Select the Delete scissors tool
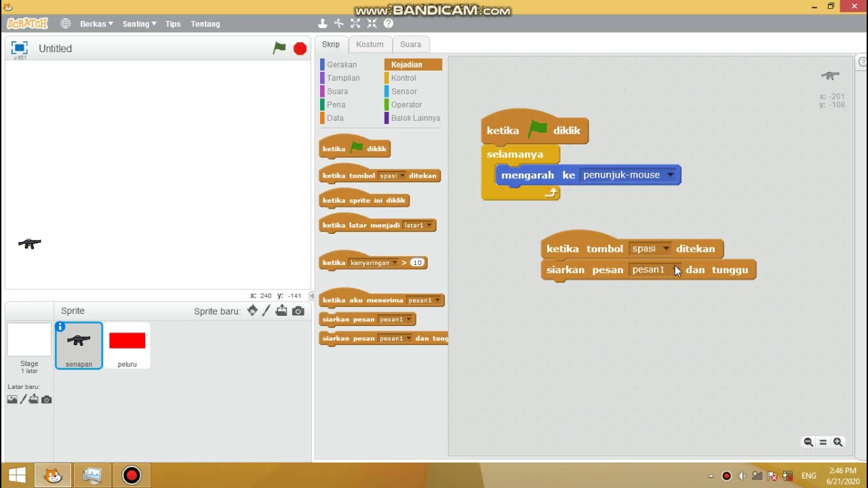The width and height of the screenshot is (868, 488). [339, 24]
